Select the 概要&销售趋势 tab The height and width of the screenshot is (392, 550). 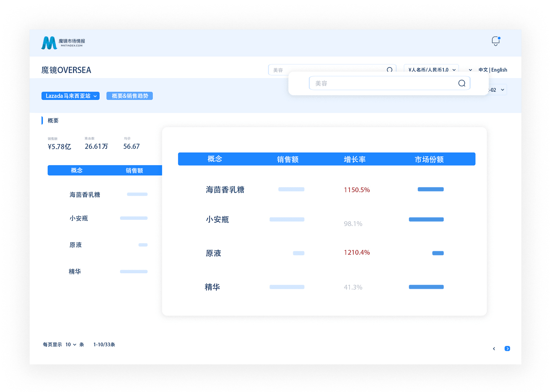point(130,96)
